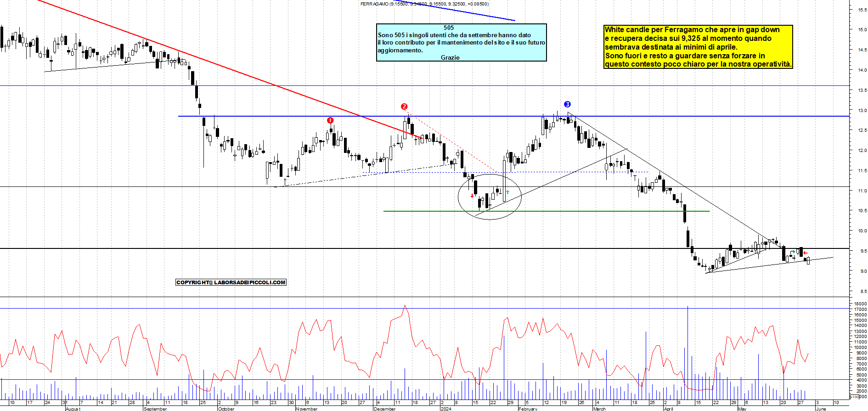868x411 pixels.
Task: Click the 'April' month label on the time axis
Action: click(x=669, y=409)
